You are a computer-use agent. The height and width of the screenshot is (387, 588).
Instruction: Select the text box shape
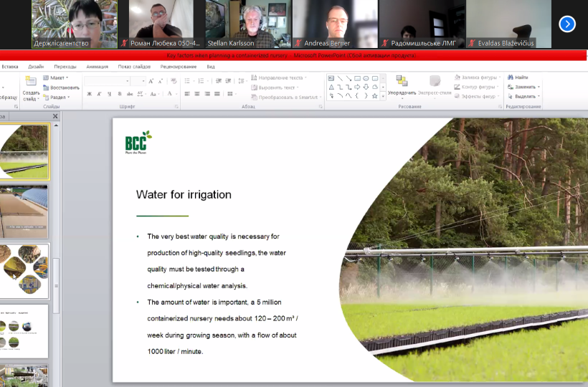(331, 78)
